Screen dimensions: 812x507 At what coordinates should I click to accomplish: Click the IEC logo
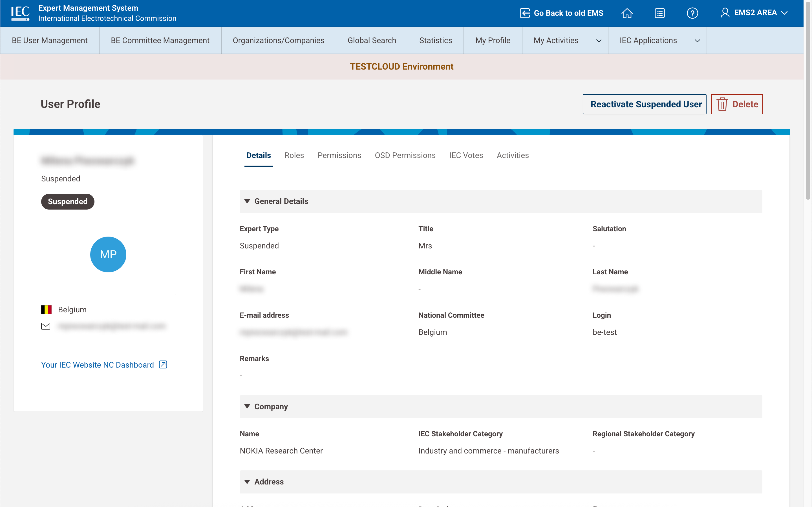click(x=20, y=13)
